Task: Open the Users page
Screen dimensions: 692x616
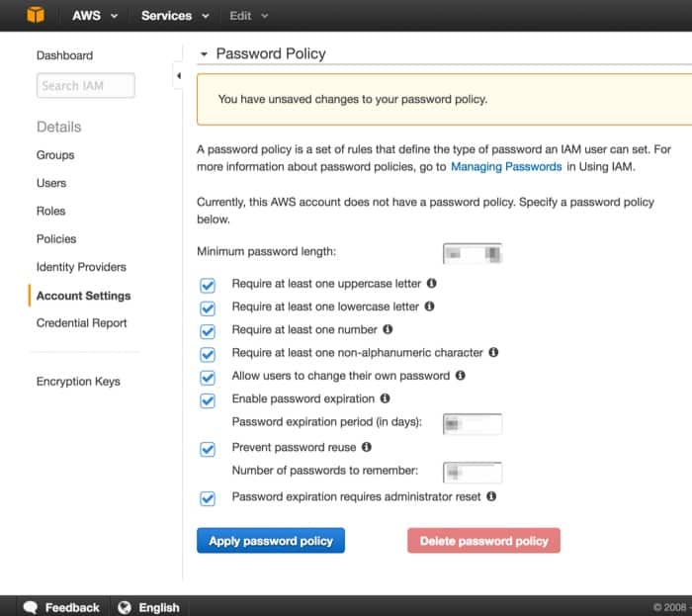Action: coord(51,183)
